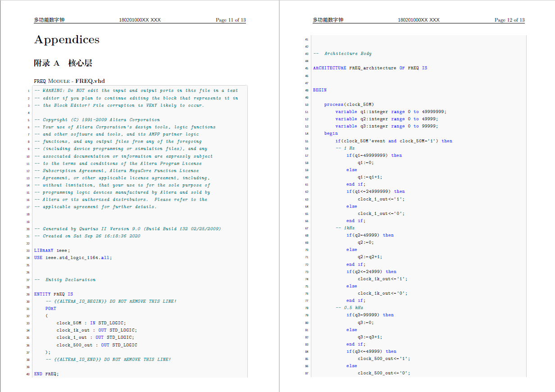This screenshot has height=392, width=555.
Task: Click the END FREQ; line
Action: 46,374
